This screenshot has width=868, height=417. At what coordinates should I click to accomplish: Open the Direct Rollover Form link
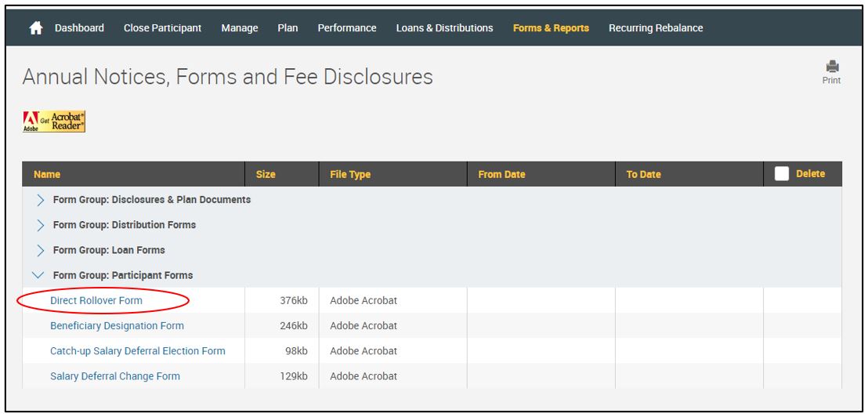point(96,300)
